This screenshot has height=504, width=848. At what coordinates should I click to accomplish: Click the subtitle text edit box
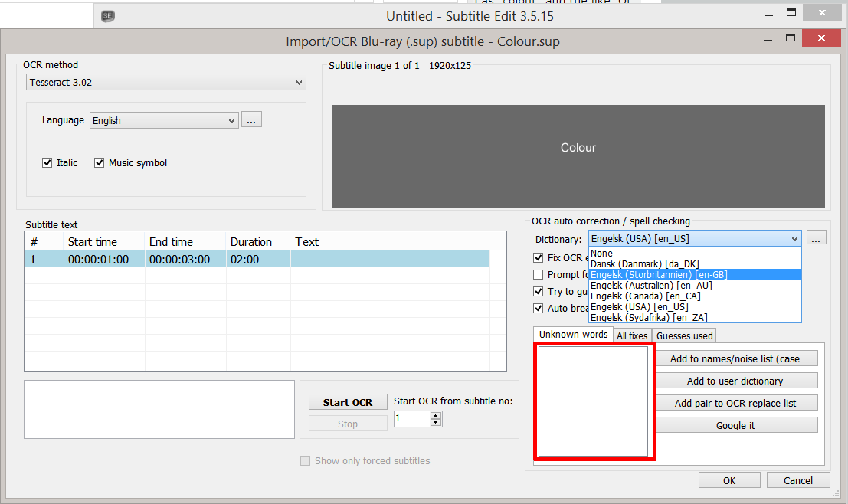[159, 409]
